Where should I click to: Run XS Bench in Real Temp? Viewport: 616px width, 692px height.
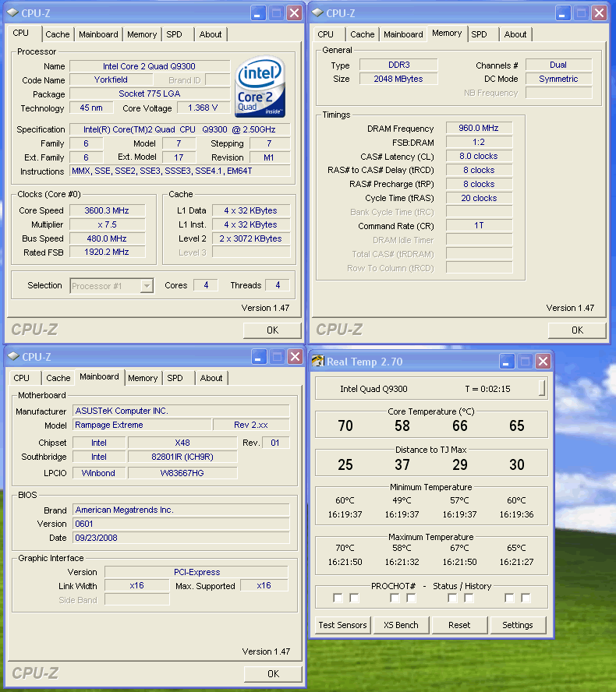click(401, 625)
